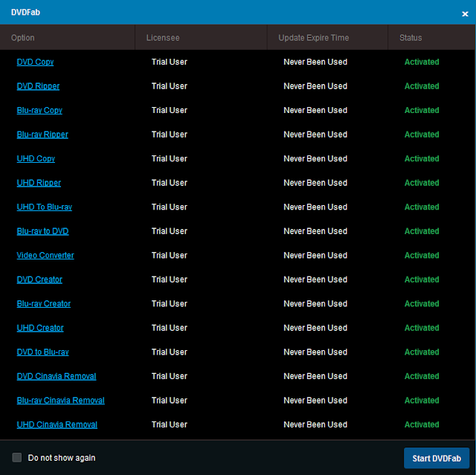Open the Blu-ray Cinavia Removal link

click(61, 401)
